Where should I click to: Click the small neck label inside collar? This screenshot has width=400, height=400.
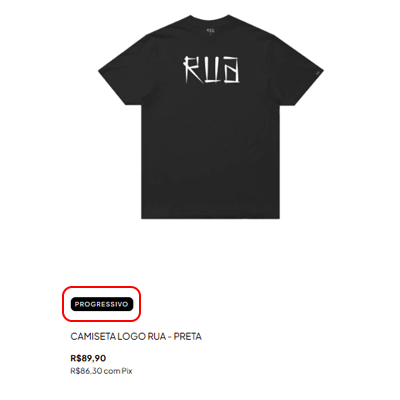point(210,29)
